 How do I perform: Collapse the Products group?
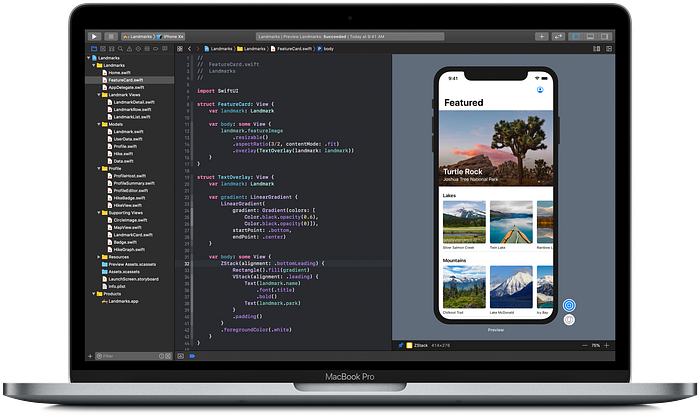click(x=94, y=294)
